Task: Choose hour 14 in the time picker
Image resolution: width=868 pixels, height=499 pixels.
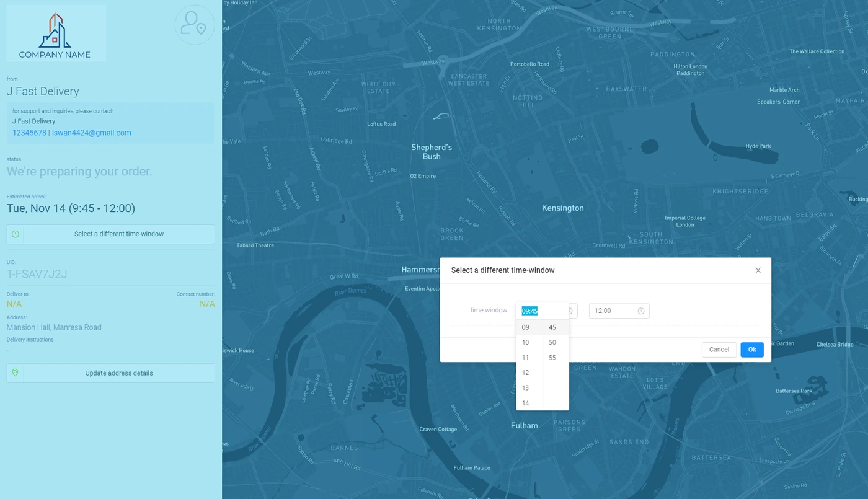Action: click(529, 403)
